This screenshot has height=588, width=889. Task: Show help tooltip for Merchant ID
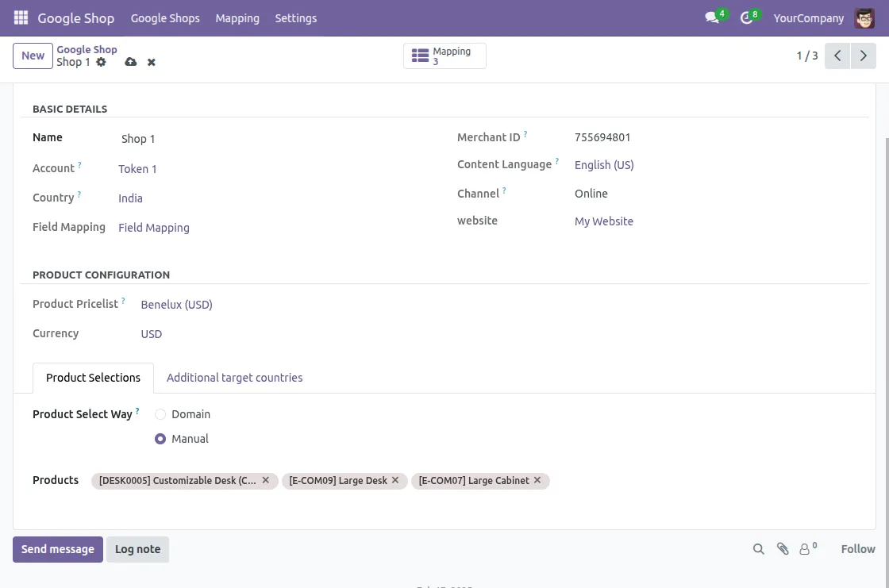pos(525,134)
